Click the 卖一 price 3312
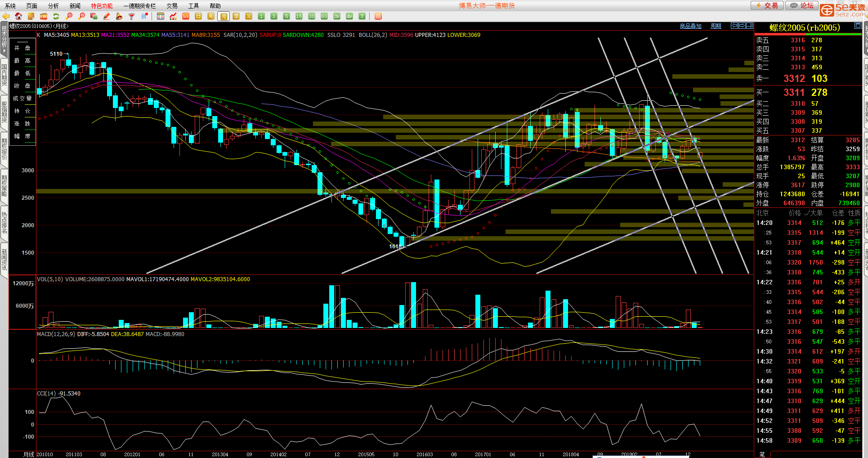Image resolution: width=868 pixels, height=458 pixels. [794, 78]
